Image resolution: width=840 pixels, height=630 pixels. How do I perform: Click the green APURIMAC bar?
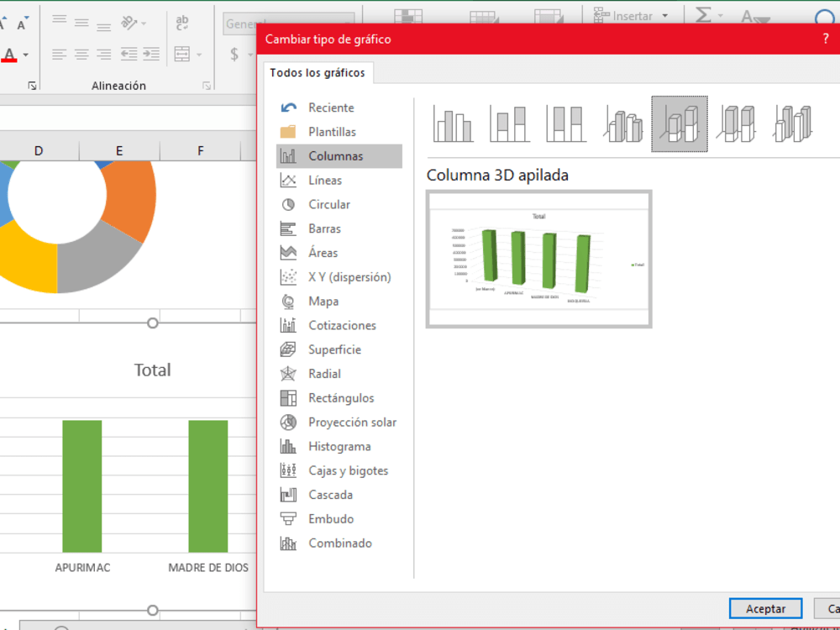82,486
